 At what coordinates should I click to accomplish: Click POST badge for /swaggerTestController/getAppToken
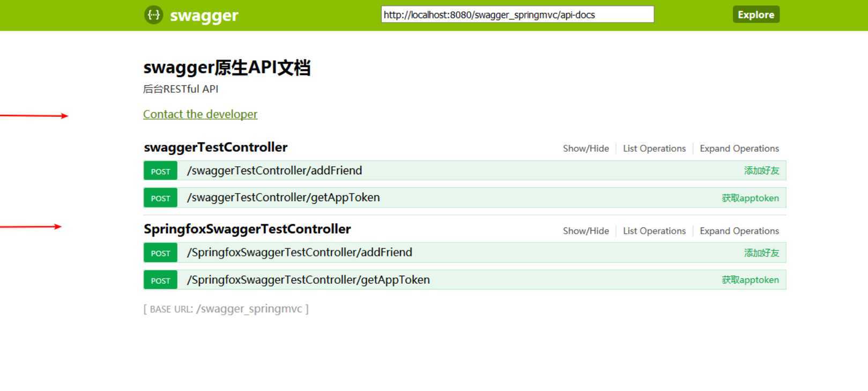[160, 198]
